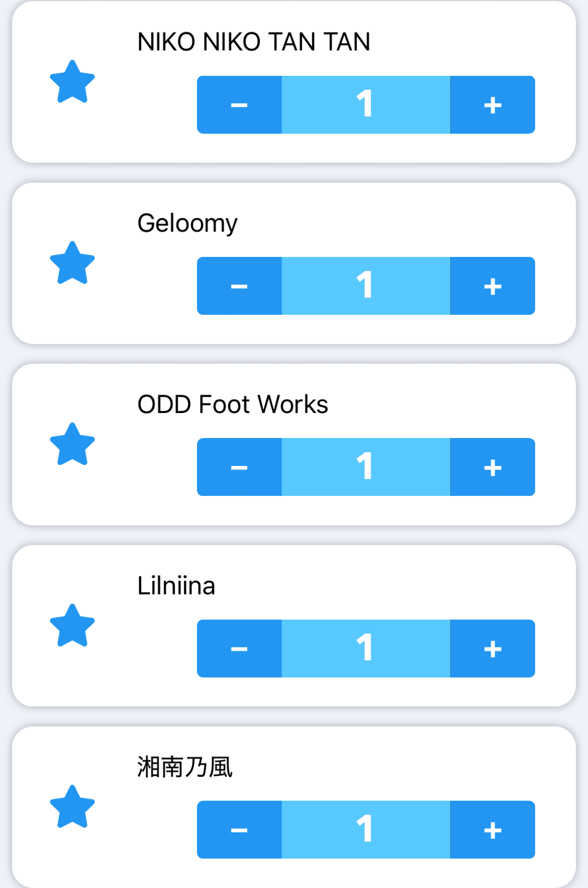
Task: Click the count value for Lilniina
Action: [366, 649]
